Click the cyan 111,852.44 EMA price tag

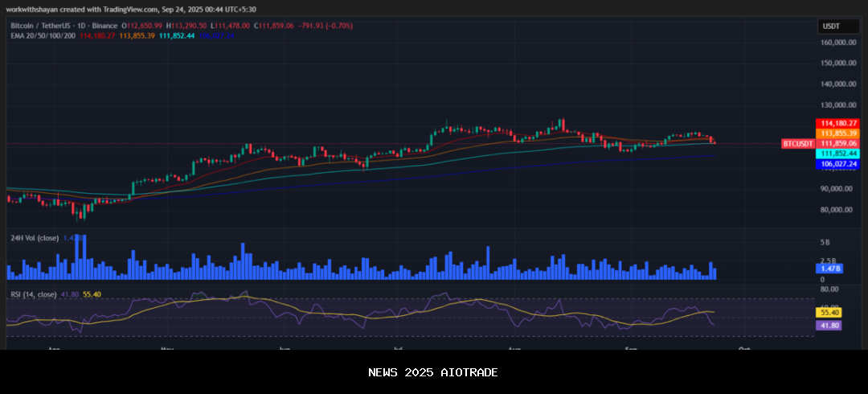point(837,153)
